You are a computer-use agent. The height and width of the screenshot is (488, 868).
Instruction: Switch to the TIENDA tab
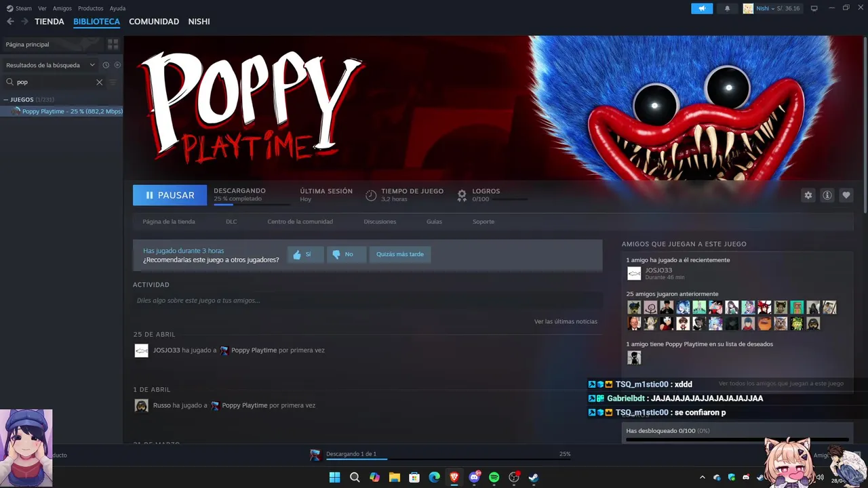[x=50, y=22]
